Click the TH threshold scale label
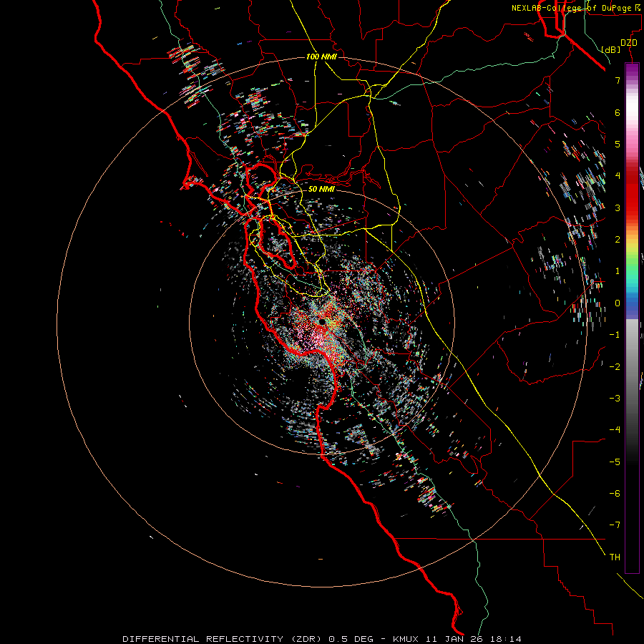The width and height of the screenshot is (644, 644). click(615, 557)
